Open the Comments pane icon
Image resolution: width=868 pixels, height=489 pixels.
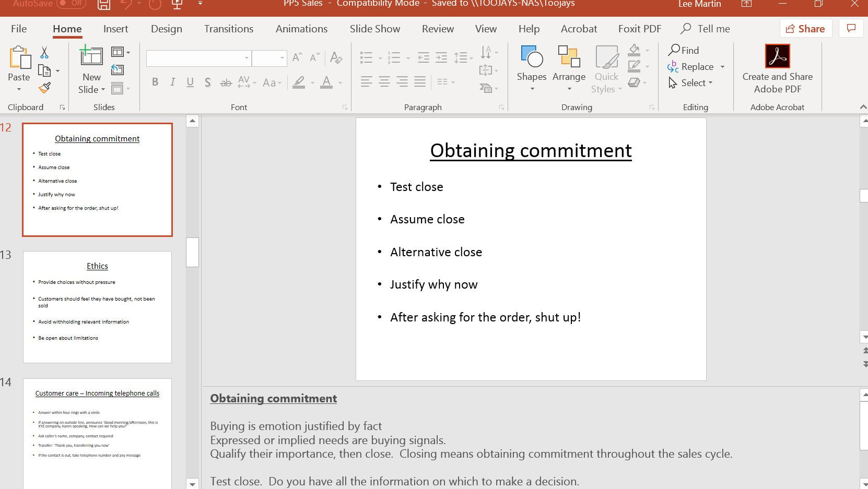[851, 28]
